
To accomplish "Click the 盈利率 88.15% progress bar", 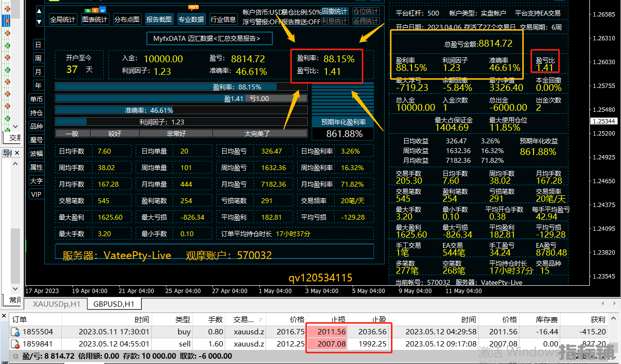I will [x=181, y=87].
